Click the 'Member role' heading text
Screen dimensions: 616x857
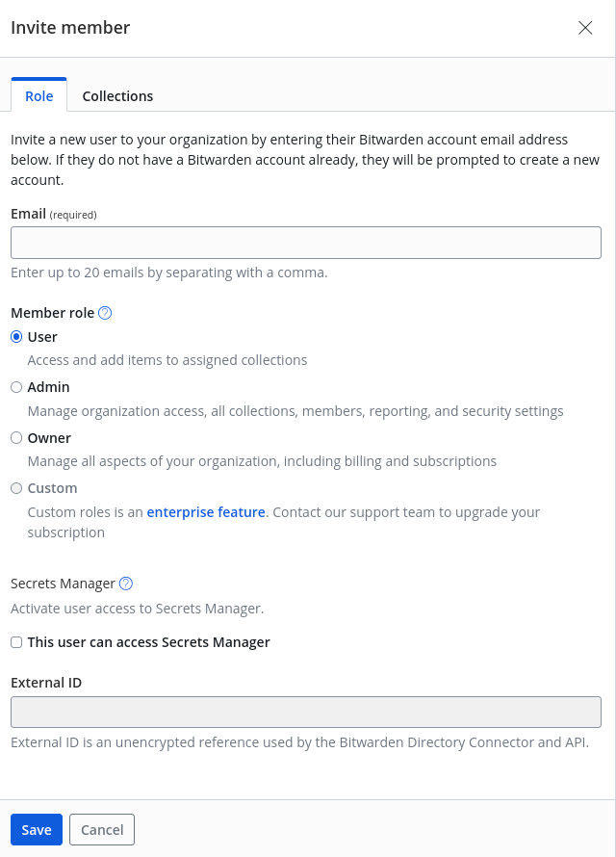[52, 313]
